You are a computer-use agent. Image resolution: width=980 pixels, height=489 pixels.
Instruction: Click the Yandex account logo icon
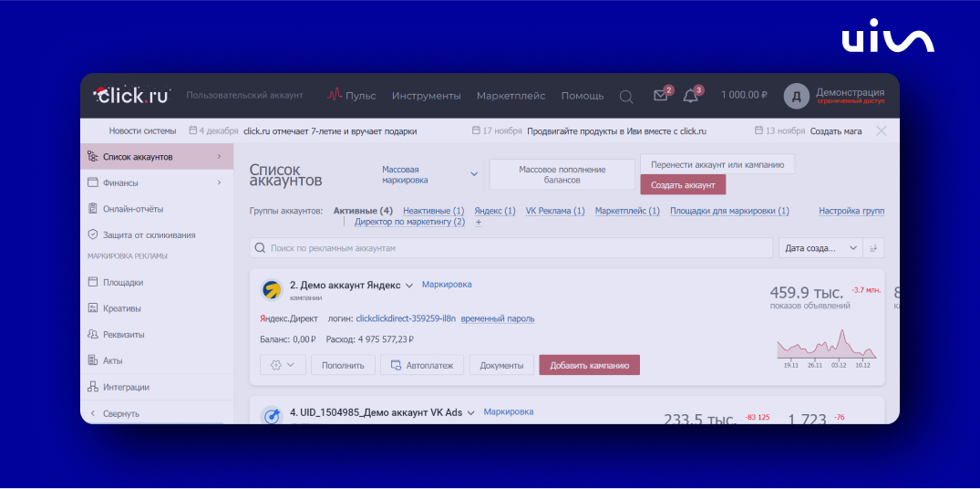272,289
